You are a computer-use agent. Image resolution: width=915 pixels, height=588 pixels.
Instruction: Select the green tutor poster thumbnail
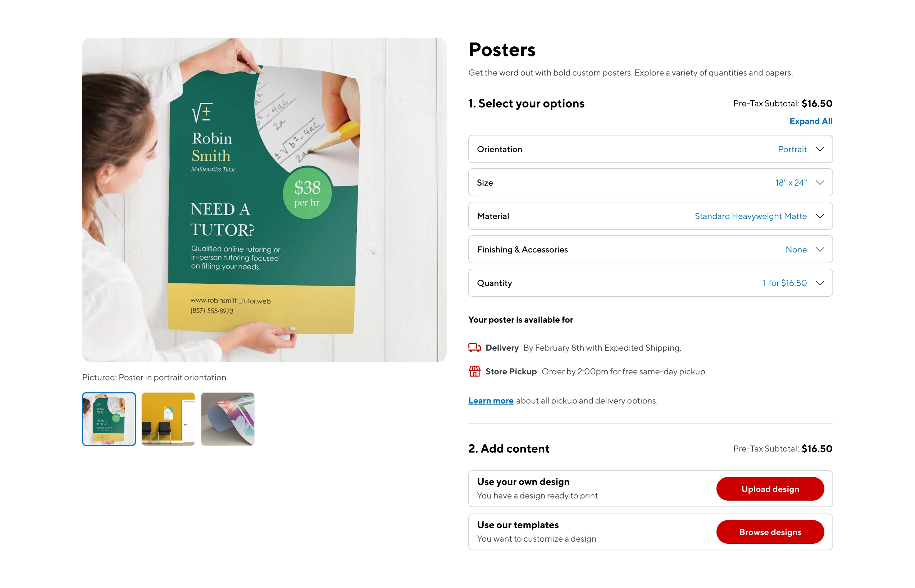coord(109,419)
